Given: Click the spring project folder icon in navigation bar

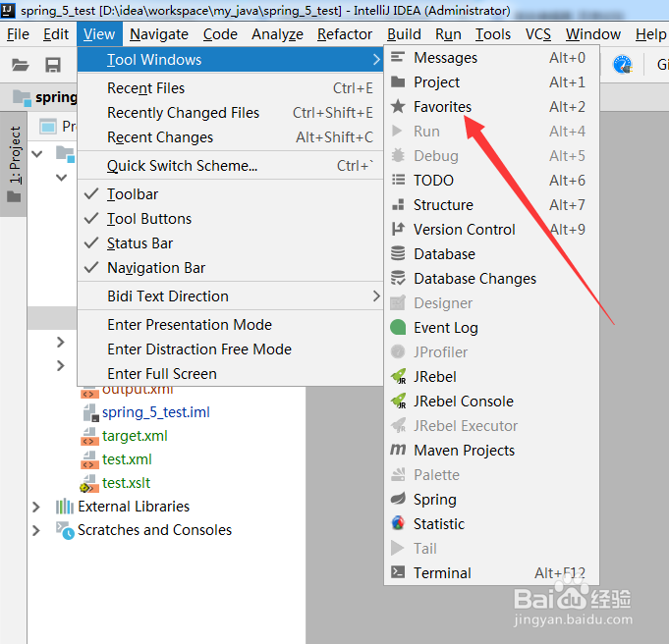Looking at the screenshot, I should click(x=22, y=97).
